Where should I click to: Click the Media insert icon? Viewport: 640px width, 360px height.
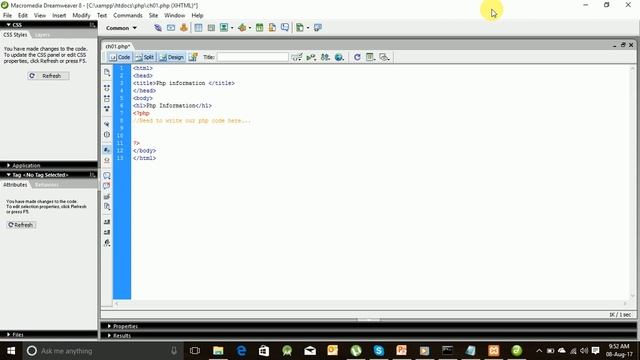242,28
